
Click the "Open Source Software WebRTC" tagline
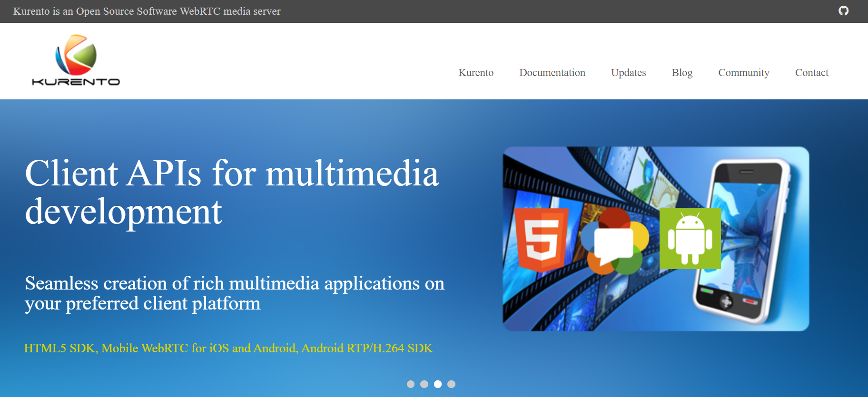[147, 11]
